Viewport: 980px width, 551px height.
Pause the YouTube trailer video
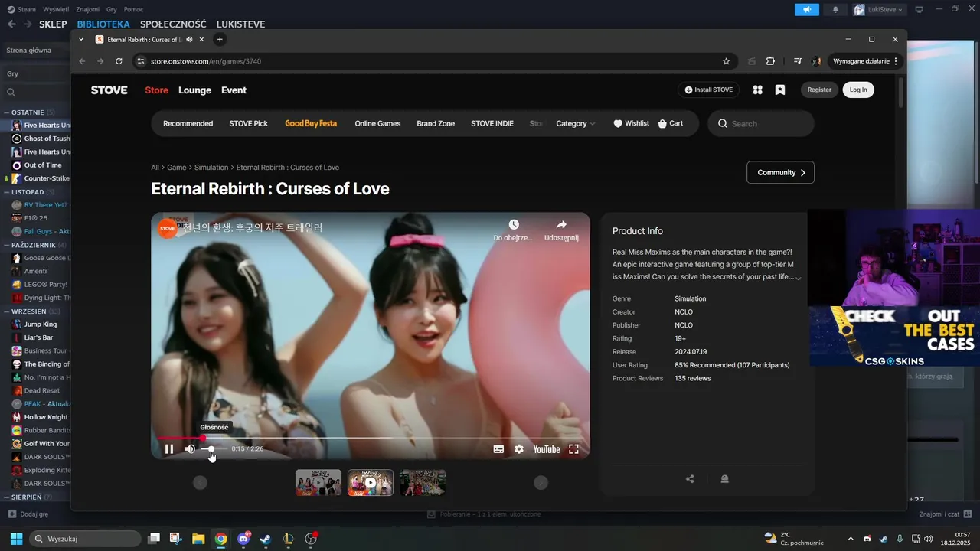tap(169, 449)
